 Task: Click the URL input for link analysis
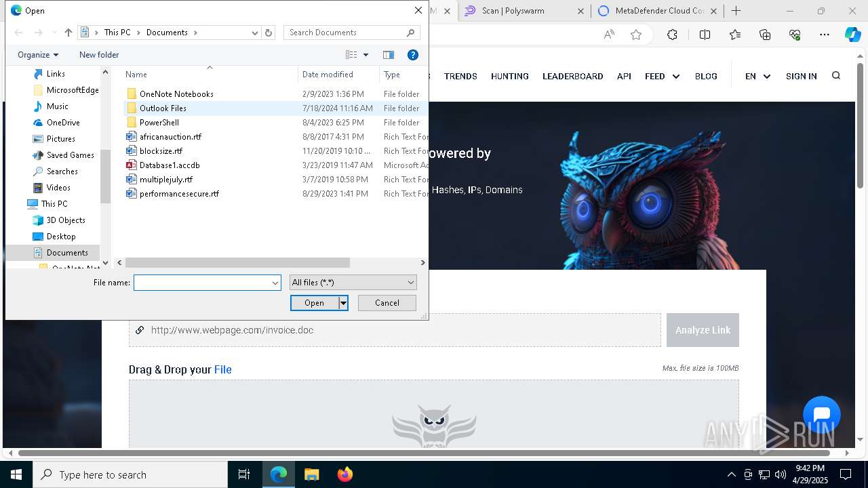pyautogui.click(x=395, y=330)
